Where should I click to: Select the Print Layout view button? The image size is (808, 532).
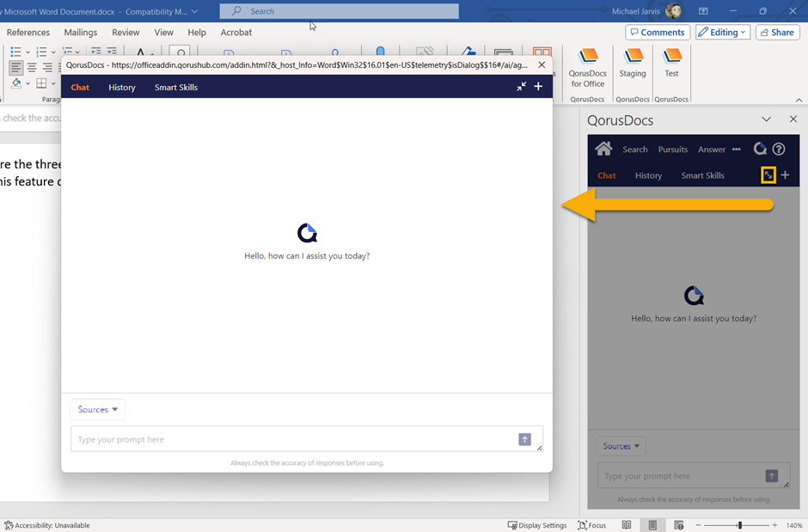tap(652, 525)
